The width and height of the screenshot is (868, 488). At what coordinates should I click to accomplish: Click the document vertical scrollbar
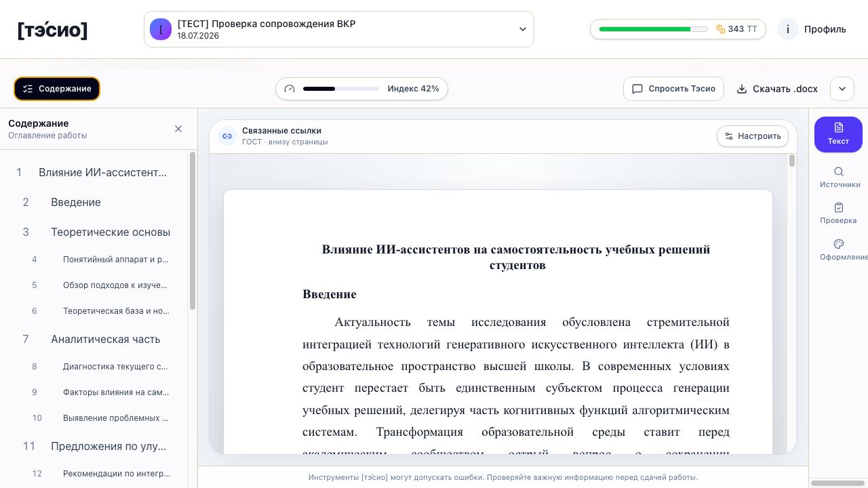point(792,161)
